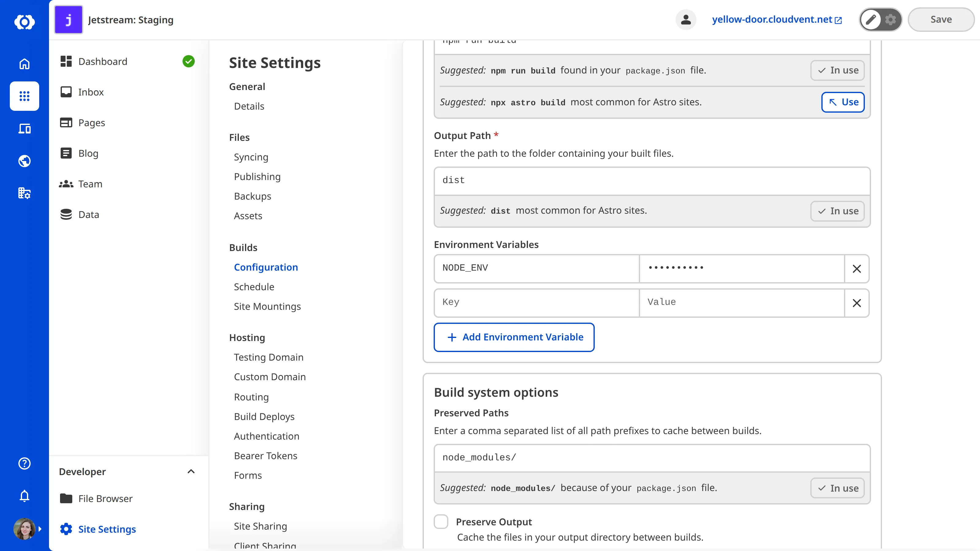Open the devices icon in left rail

click(24, 129)
